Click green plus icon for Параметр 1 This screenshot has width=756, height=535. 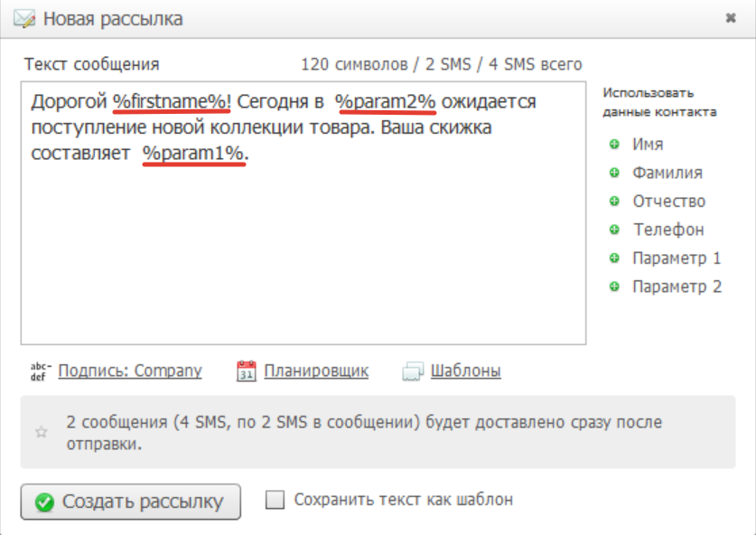[x=614, y=258]
